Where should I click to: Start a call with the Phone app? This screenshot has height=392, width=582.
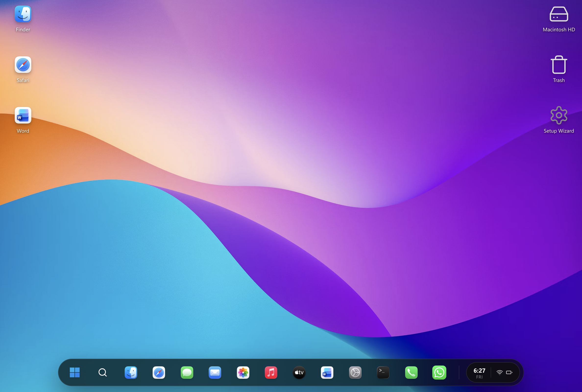click(411, 372)
